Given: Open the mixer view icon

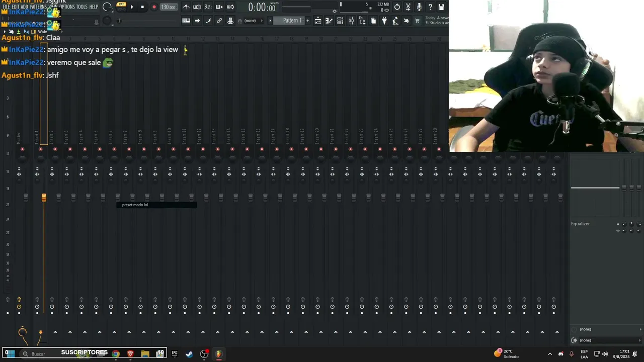Looking at the screenshot, I should 351,21.
